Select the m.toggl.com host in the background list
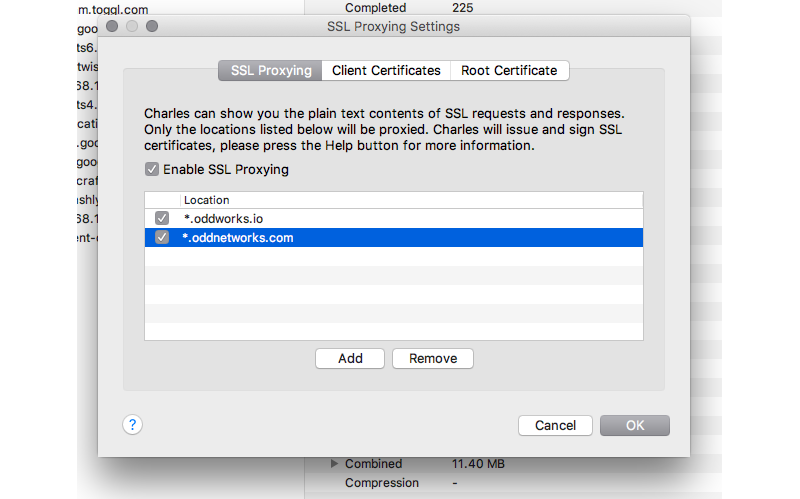The height and width of the screenshot is (499, 800). tap(113, 9)
